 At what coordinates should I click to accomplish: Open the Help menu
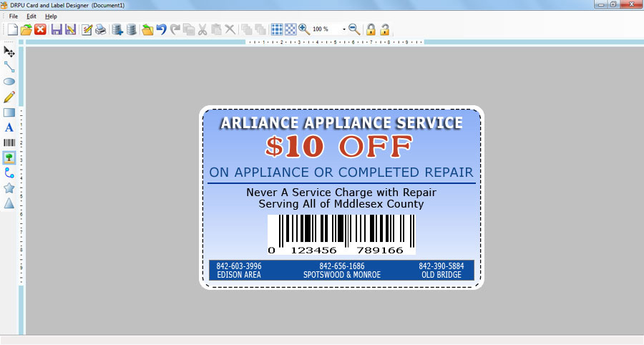coord(51,16)
